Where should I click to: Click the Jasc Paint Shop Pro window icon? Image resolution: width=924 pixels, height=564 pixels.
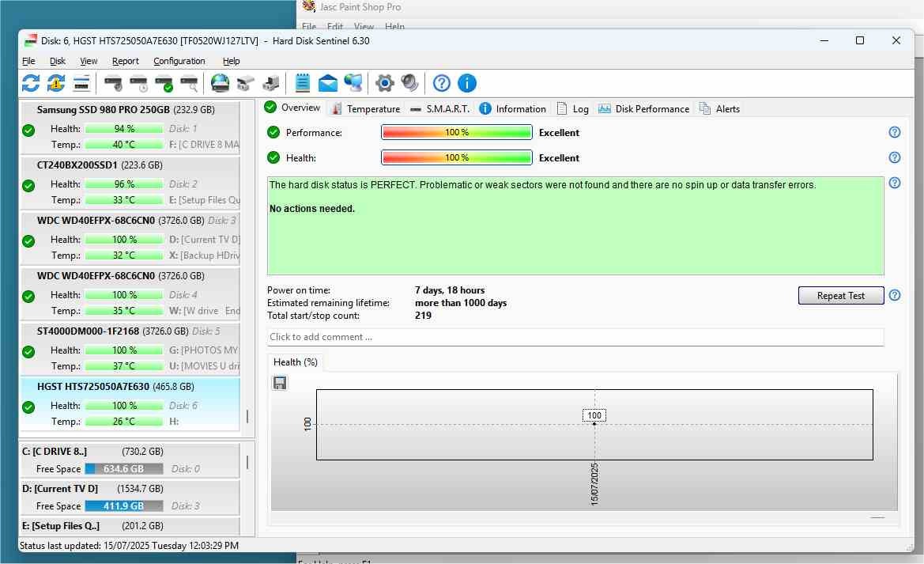click(x=309, y=6)
